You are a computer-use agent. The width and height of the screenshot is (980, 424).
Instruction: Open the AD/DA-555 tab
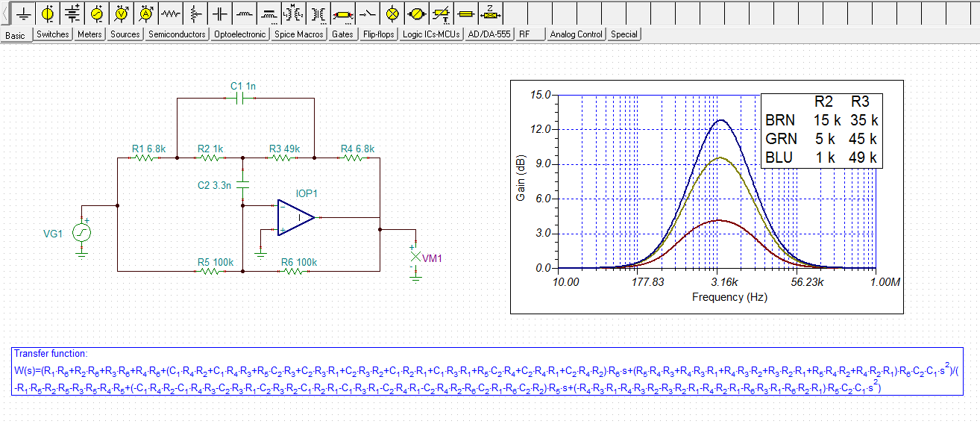490,34
